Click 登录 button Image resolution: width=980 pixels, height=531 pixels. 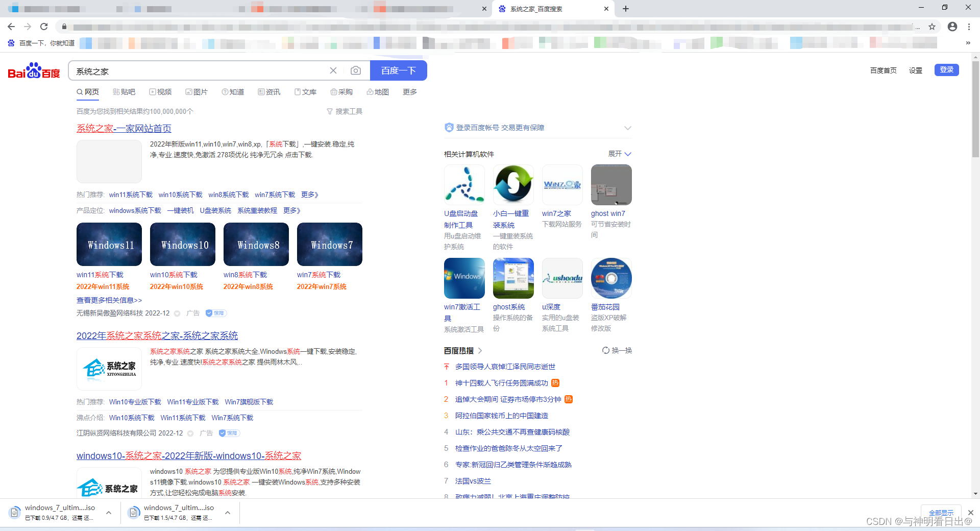pyautogui.click(x=947, y=70)
